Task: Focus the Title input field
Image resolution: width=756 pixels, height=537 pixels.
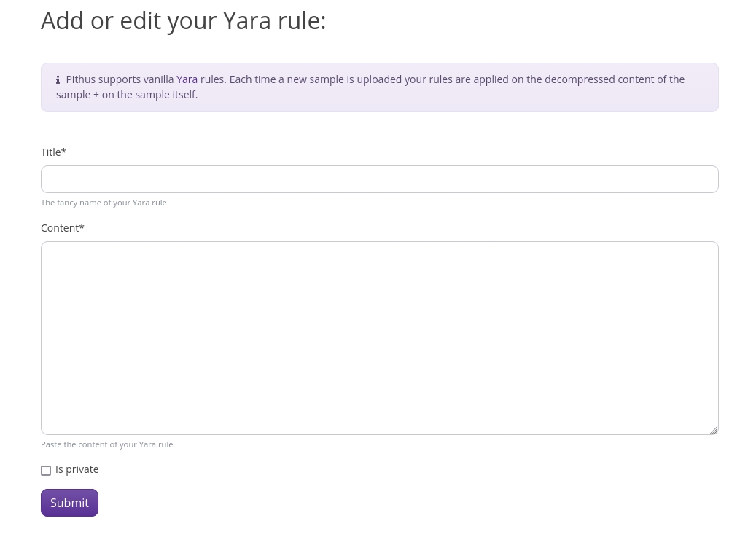Action: 379,179
